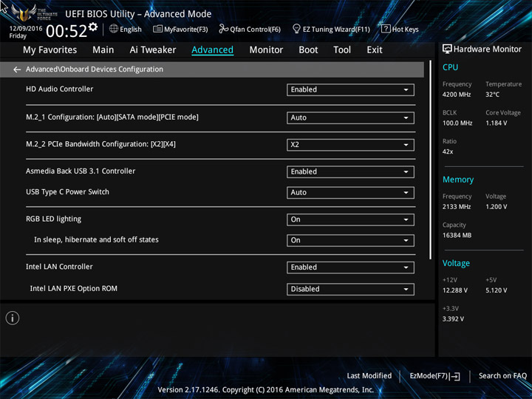This screenshot has height=399, width=532.
Task: Click the RGB LED lighting label
Action: pyautogui.click(x=54, y=219)
